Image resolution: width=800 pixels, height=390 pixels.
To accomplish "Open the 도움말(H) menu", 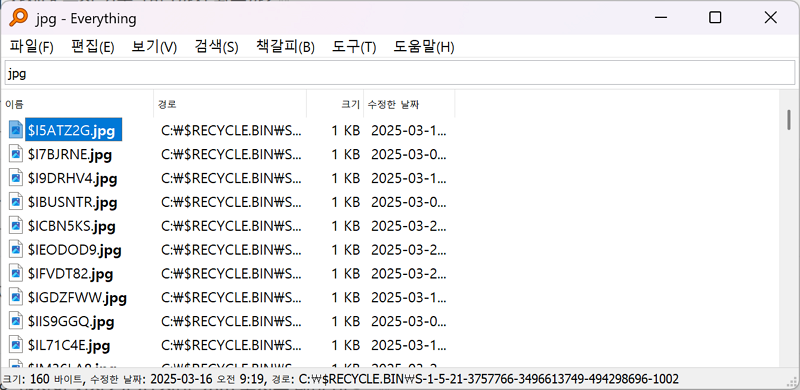I will coord(423,47).
